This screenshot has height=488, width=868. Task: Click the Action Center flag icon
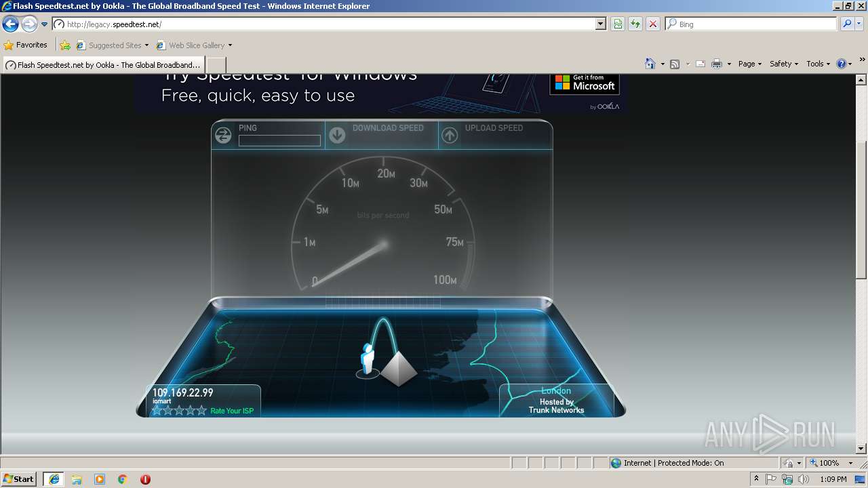(x=771, y=479)
